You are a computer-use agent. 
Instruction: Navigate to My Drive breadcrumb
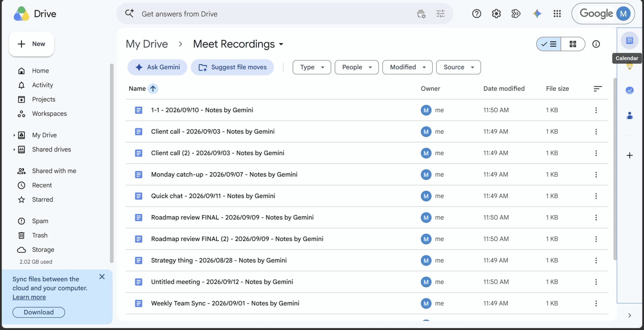pyautogui.click(x=147, y=44)
